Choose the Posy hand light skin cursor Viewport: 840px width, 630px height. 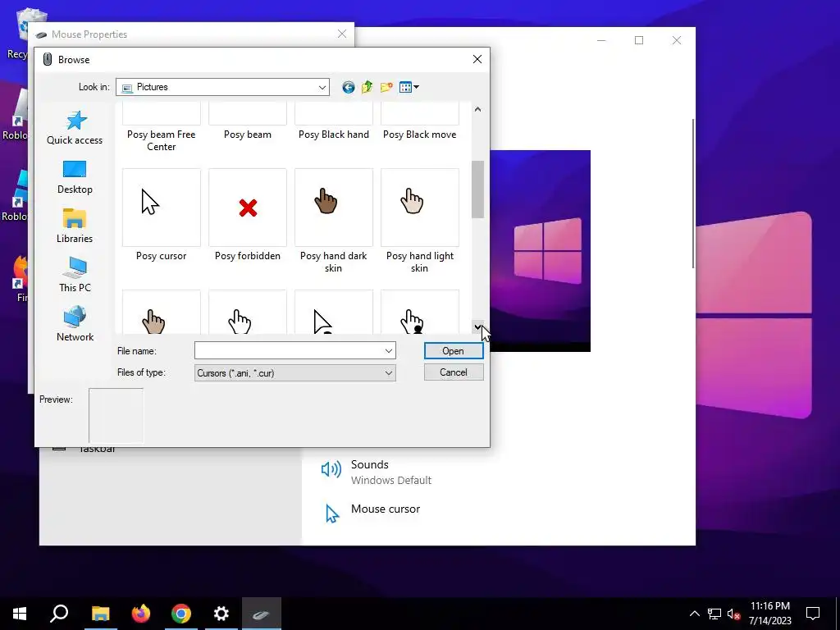coord(419,208)
